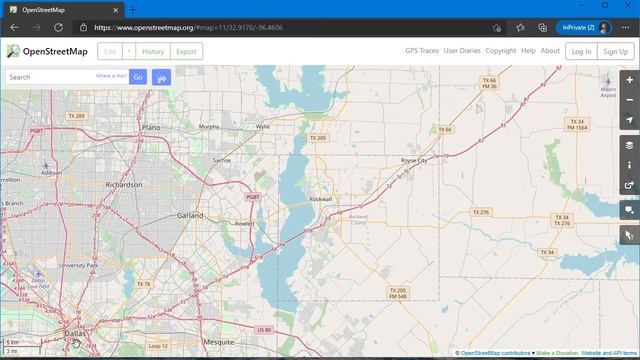This screenshot has width=640, height=360.
Task: Show my location on the map
Action: [629, 120]
